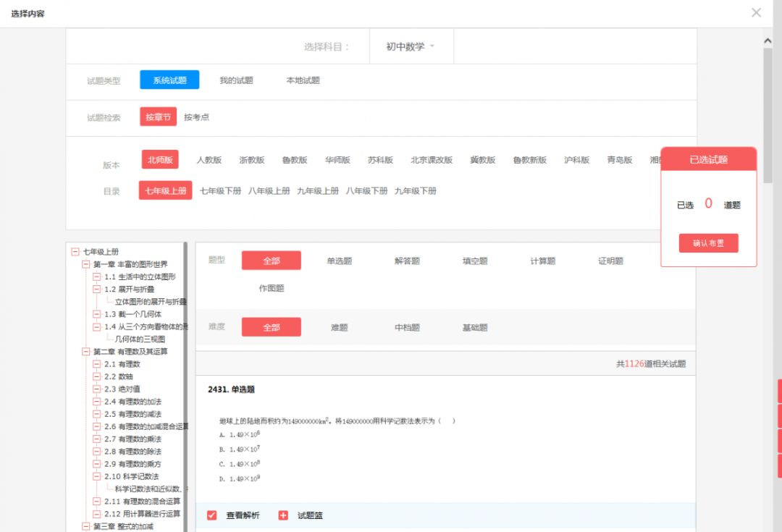The image size is (782, 532).
Task: Choose the 填空题 question type
Action: [473, 260]
